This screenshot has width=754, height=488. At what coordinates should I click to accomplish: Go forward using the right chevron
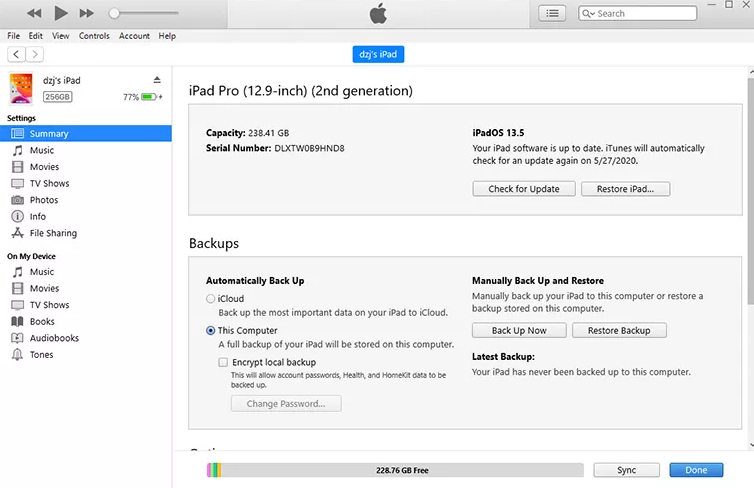[x=36, y=54]
